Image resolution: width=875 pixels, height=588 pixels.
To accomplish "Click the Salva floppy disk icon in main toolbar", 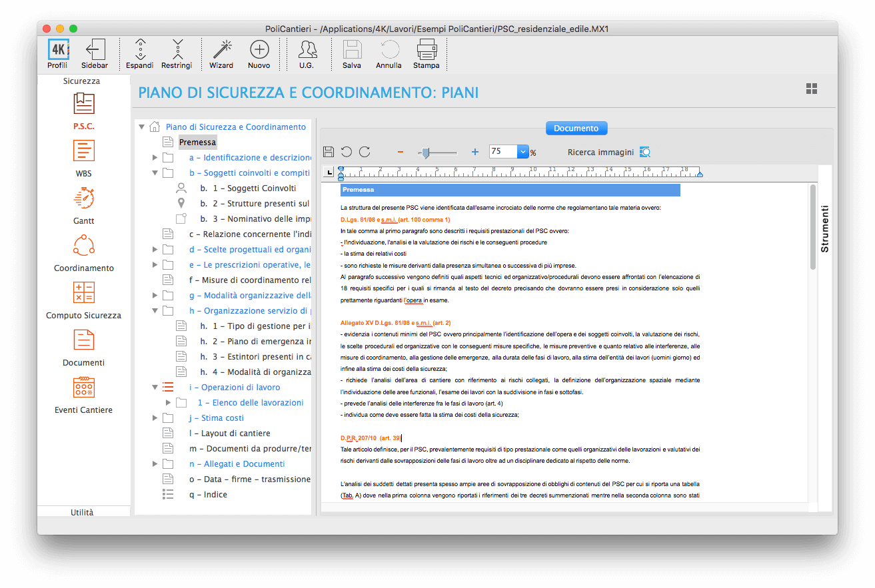I will [x=352, y=49].
